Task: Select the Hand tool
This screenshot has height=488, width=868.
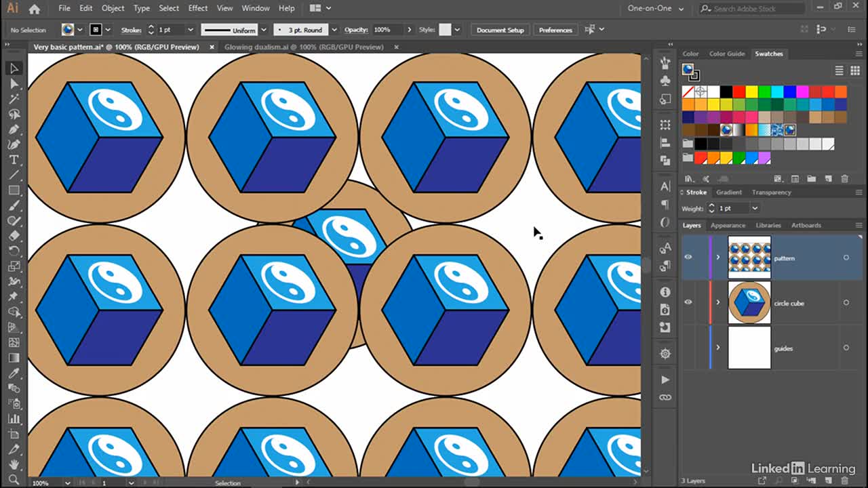Action: pyautogui.click(x=14, y=465)
